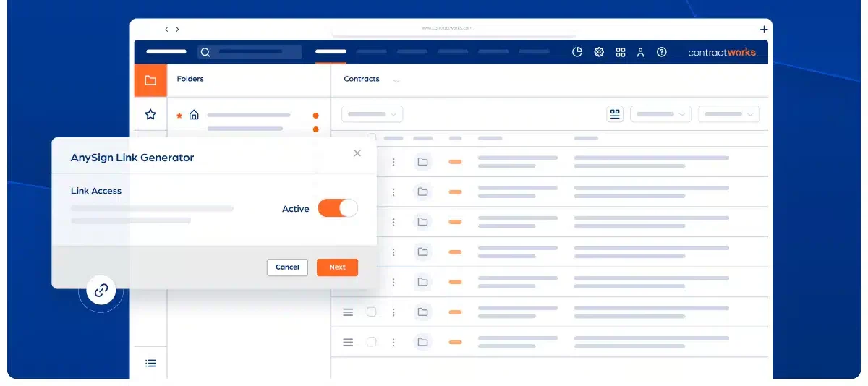Click the Folders panel header
The width and height of the screenshot is (868, 386).
point(190,79)
